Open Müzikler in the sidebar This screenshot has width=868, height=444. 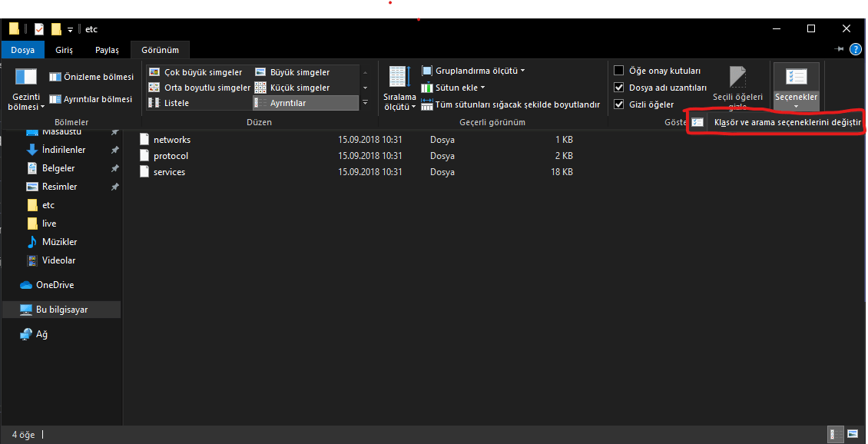[59, 241]
